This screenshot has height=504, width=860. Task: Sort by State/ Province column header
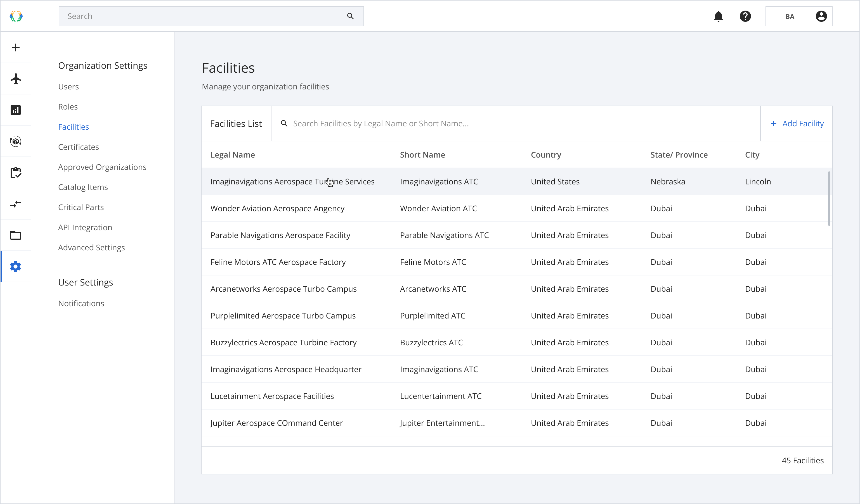[x=679, y=155]
